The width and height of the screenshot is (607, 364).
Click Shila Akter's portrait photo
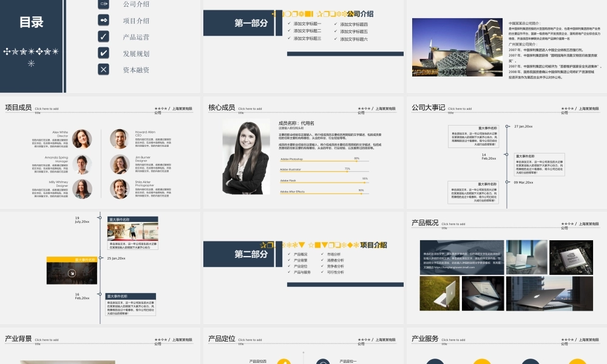point(120,189)
